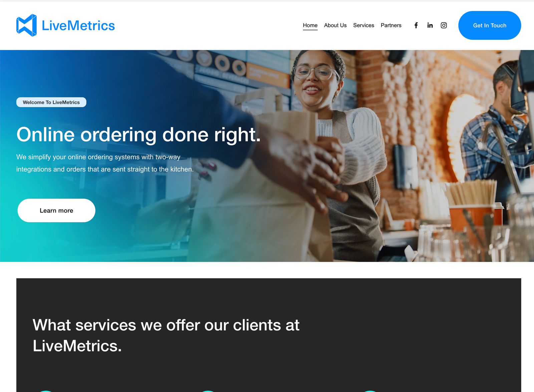Open the Instagram social icon
534x392 pixels.
[444, 25]
